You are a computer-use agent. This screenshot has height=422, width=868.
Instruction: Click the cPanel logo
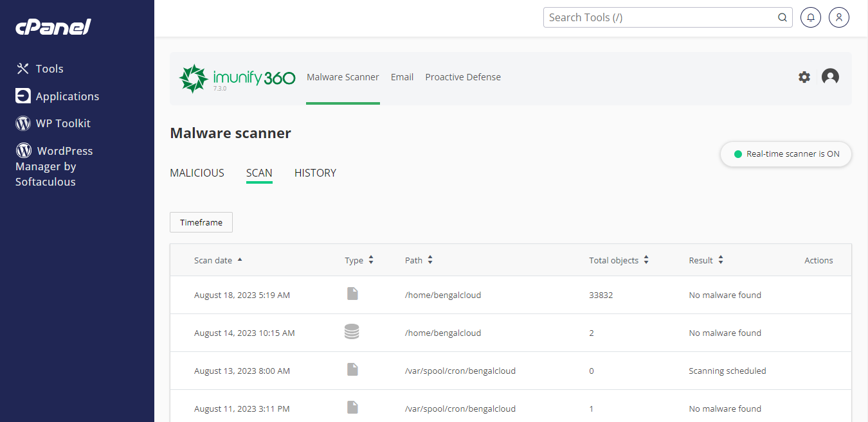pos(53,27)
